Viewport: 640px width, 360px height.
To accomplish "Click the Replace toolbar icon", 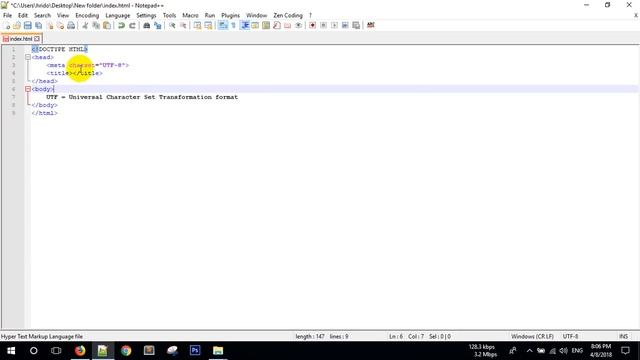I will (x=158, y=25).
